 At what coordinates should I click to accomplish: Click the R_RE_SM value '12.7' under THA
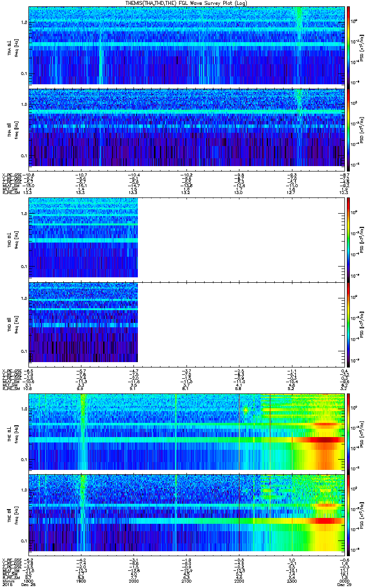[291, 193]
